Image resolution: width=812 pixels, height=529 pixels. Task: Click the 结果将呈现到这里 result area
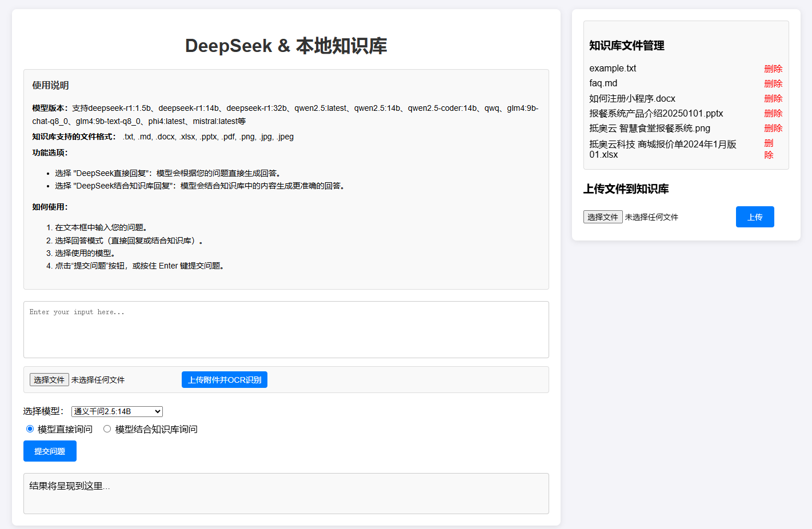[286, 494]
